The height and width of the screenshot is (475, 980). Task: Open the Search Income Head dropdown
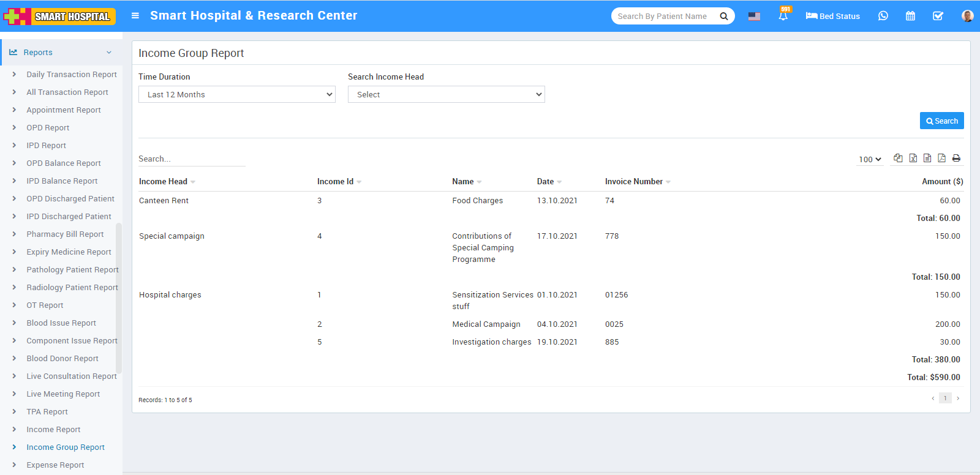click(x=446, y=94)
